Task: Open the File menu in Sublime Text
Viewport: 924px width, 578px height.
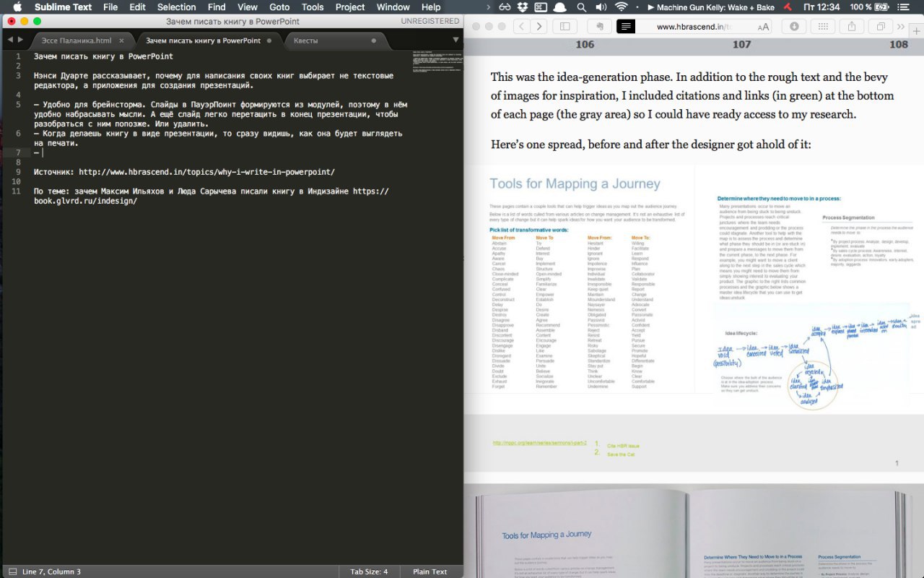Action: pos(110,7)
